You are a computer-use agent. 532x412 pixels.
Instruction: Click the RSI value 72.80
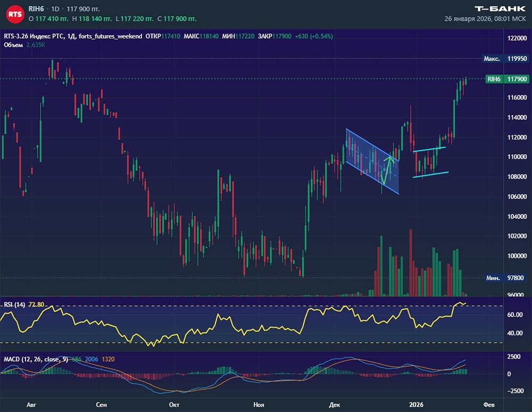(x=36, y=304)
